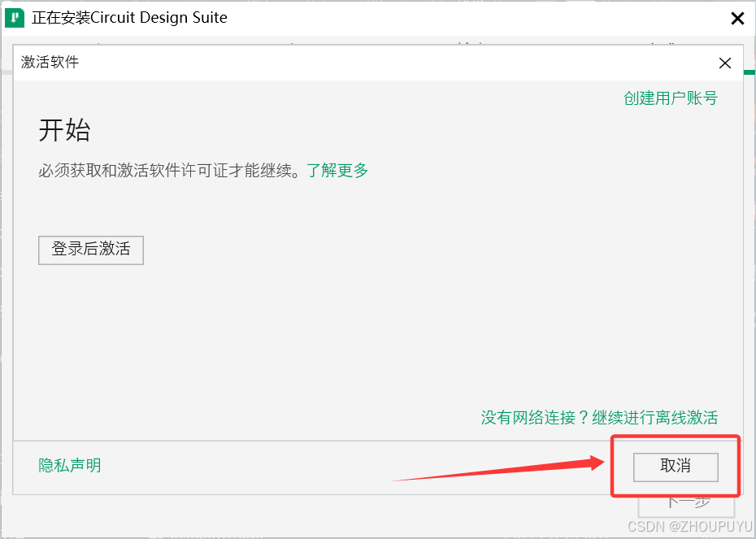The width and height of the screenshot is (756, 539).
Task: Click the green progress strip behind the dialog
Action: 749,72
